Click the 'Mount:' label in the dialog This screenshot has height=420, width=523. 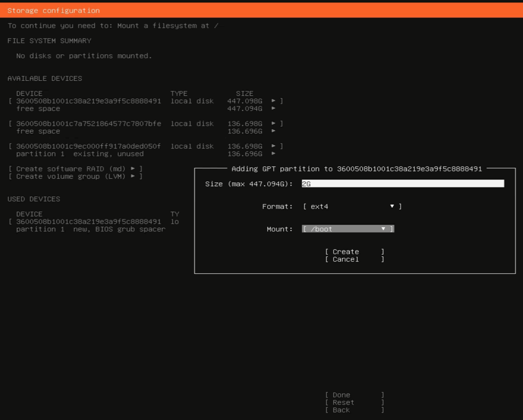[280, 229]
